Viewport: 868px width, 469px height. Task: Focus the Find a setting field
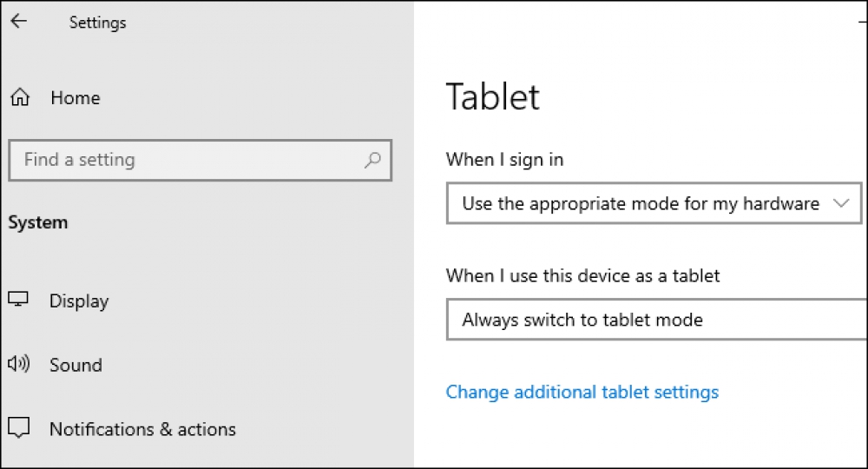[x=201, y=160]
